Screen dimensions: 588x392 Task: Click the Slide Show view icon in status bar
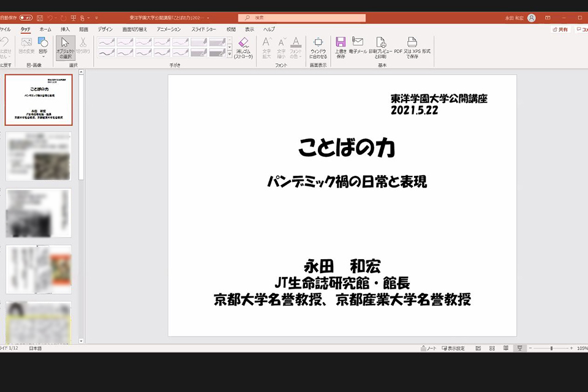pos(520,348)
